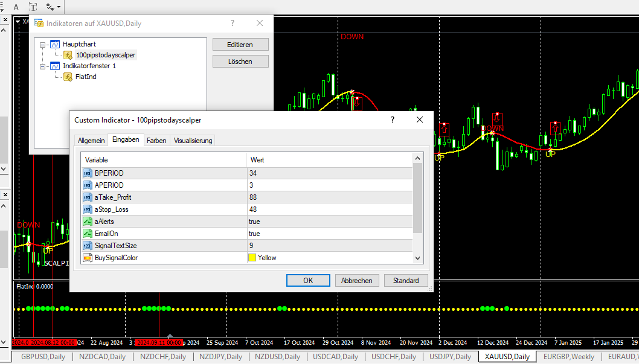
Task: Click the Variable column header
Action: coord(164,160)
